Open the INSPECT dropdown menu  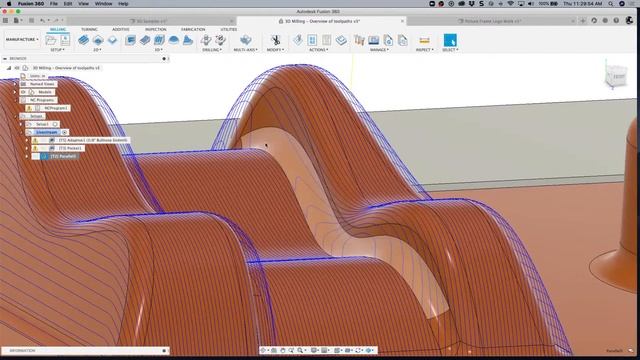tap(425, 50)
